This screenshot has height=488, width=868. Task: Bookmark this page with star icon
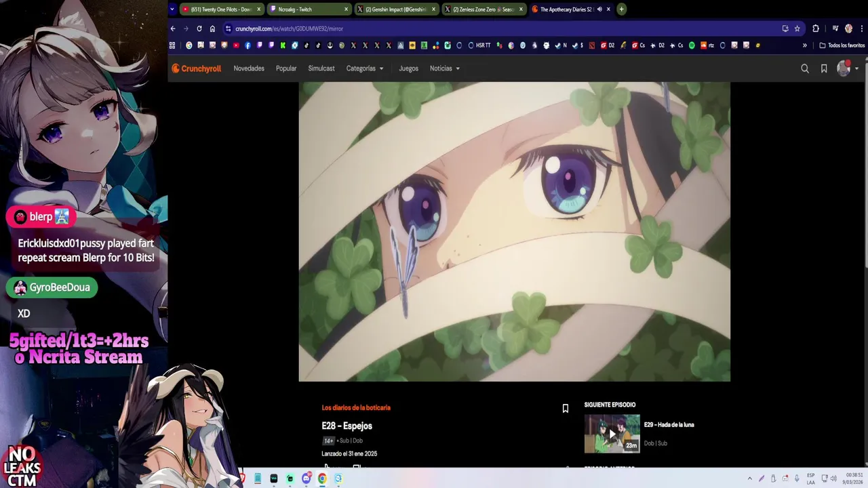coord(797,28)
